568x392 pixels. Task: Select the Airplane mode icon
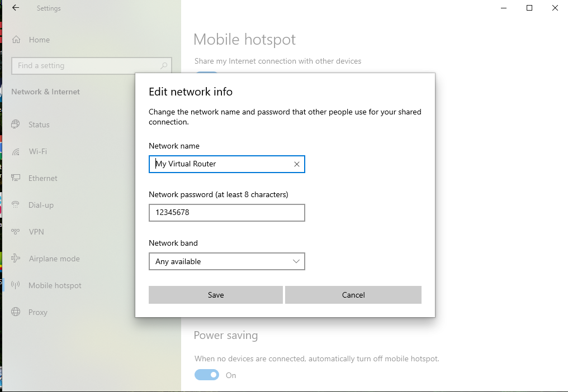click(16, 259)
